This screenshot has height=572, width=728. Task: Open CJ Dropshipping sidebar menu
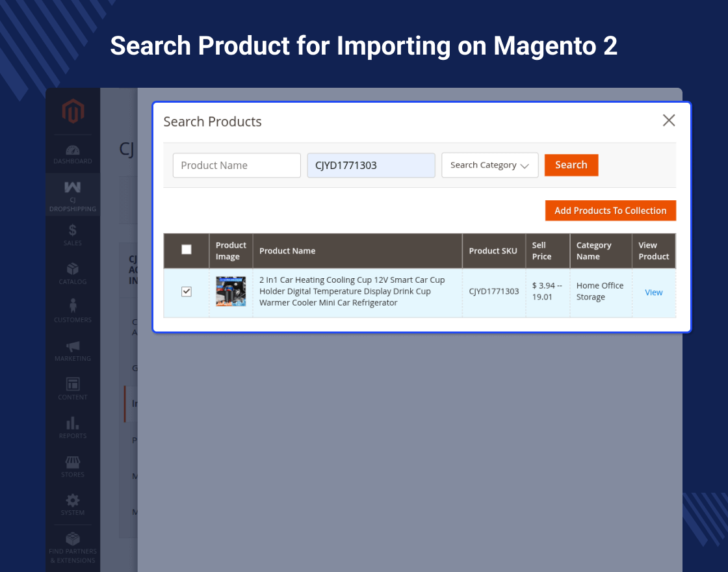click(x=73, y=196)
